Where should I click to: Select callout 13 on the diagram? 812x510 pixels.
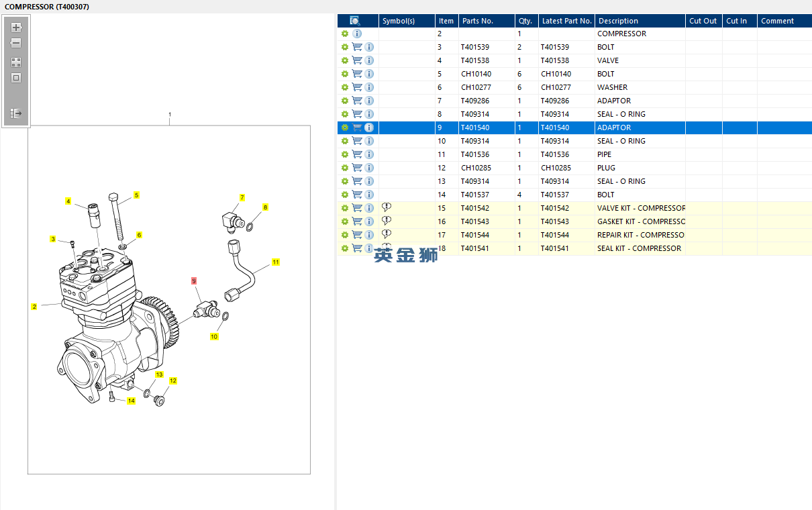pos(159,374)
